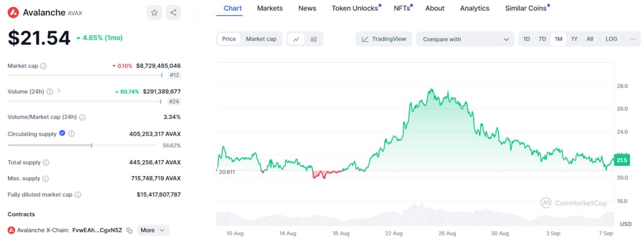Viewport: 644px width, 242px height.
Task: Click the 20.611 baseline price label
Action: click(227, 172)
